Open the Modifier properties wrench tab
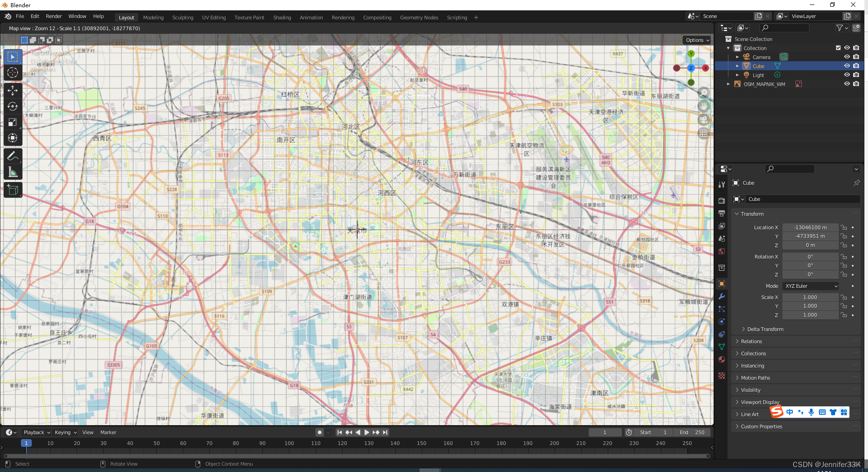The image size is (868, 472). pos(722,296)
